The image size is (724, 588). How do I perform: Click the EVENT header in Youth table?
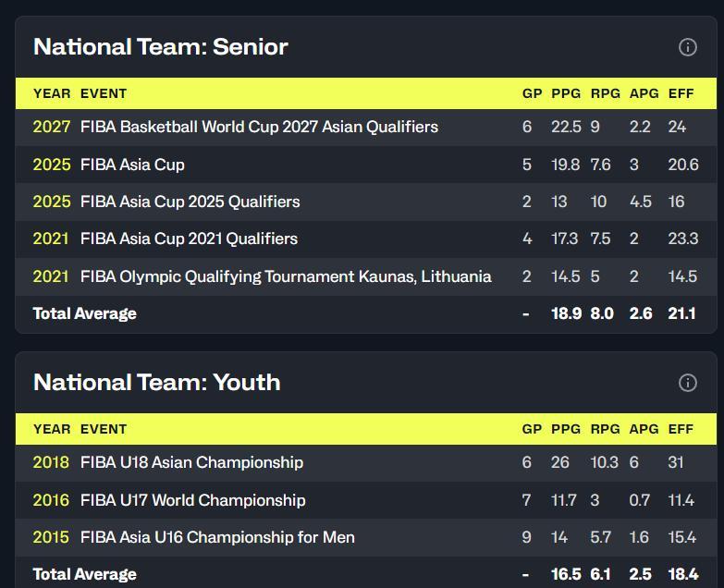coord(104,429)
